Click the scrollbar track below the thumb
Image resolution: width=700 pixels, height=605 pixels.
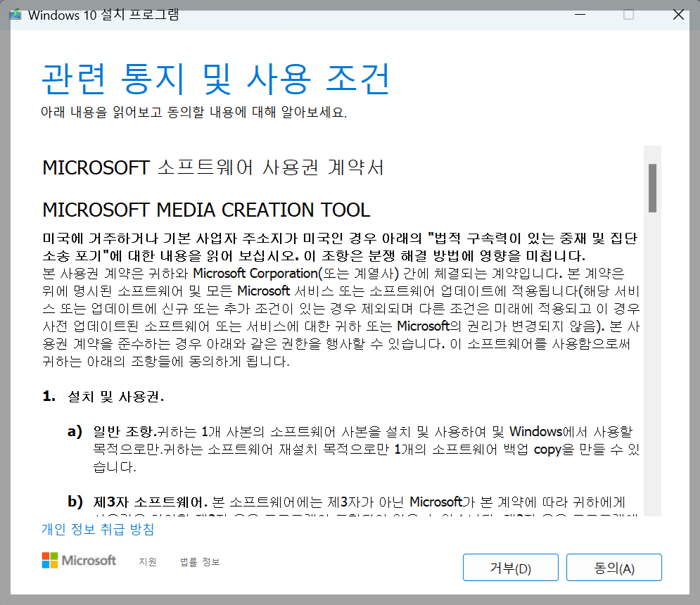pyautogui.click(x=652, y=364)
